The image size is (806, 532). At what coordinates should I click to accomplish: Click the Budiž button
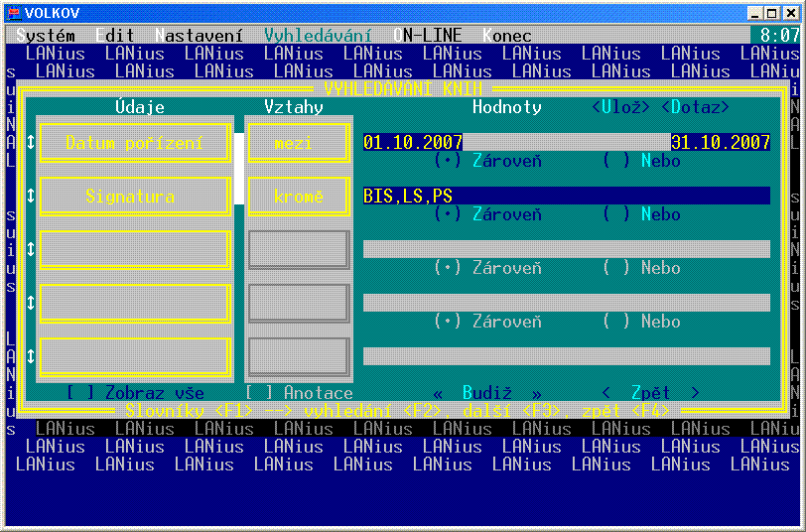click(x=486, y=393)
